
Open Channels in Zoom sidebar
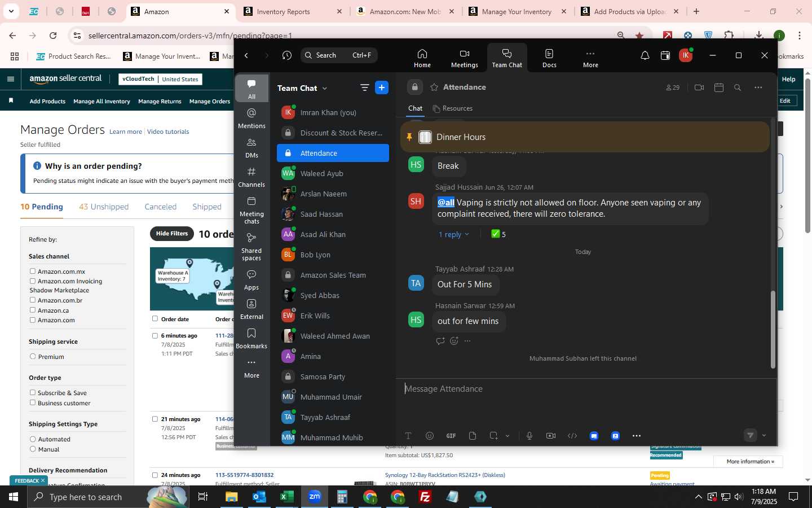[x=251, y=177]
